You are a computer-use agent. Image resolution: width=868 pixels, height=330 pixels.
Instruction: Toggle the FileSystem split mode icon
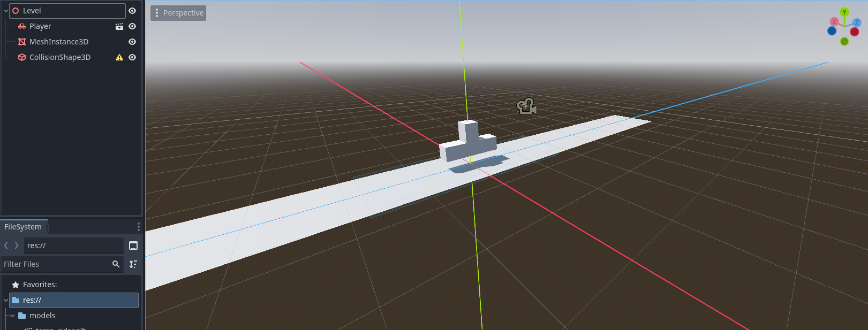point(133,245)
